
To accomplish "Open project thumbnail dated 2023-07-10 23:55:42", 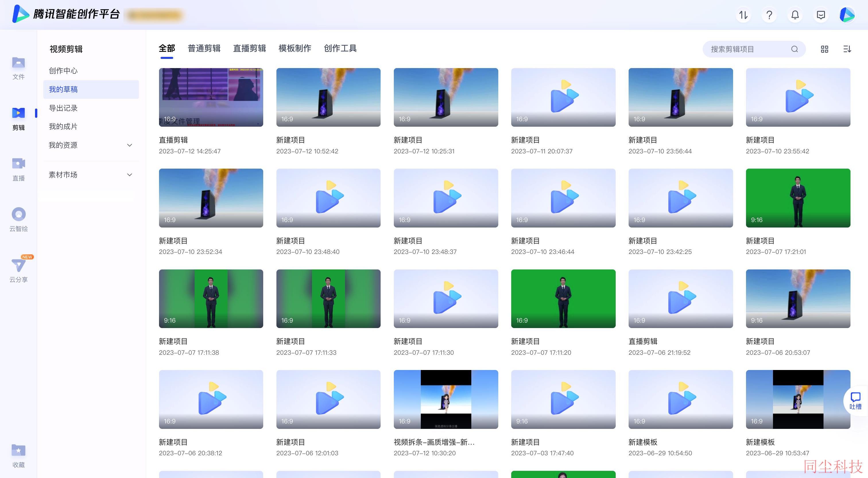I will tap(798, 97).
